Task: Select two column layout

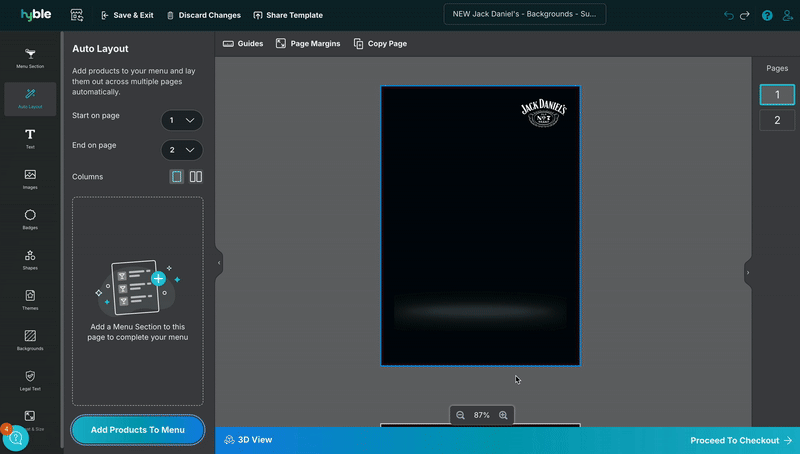Action: click(196, 176)
